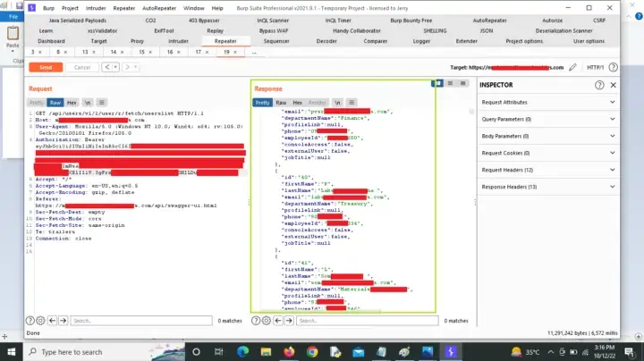The height and width of the screenshot is (361, 644).
Task: Jump to next response search match
Action: tap(289, 321)
